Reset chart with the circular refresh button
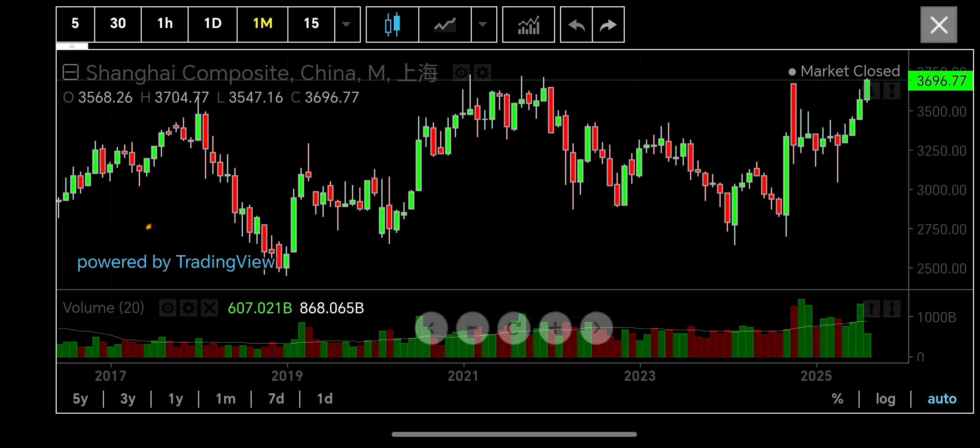The width and height of the screenshot is (980, 448). (x=514, y=328)
